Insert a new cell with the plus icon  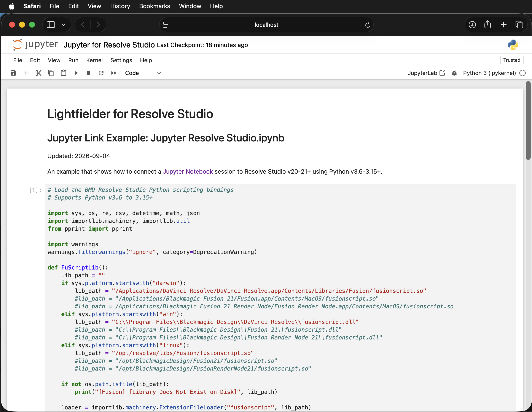click(x=26, y=73)
